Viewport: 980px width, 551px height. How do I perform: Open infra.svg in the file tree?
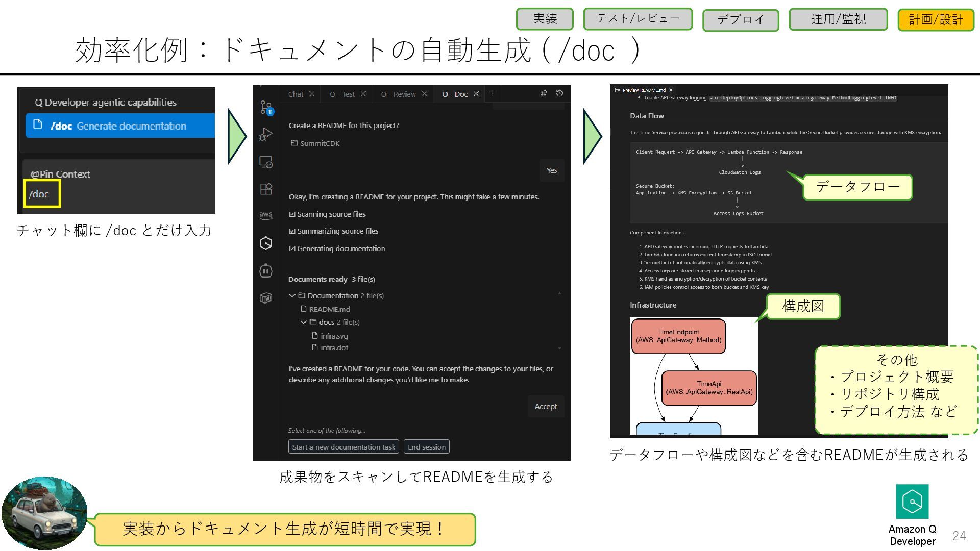(x=334, y=336)
